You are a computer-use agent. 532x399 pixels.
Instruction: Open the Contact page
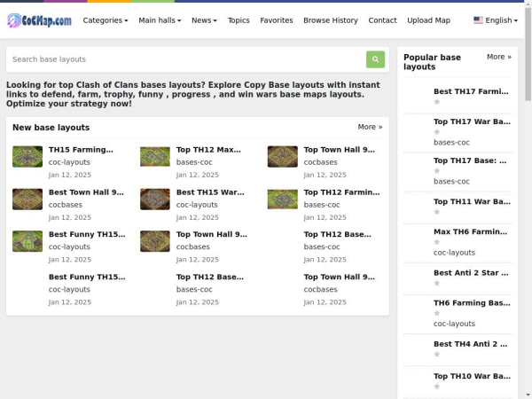click(x=382, y=20)
